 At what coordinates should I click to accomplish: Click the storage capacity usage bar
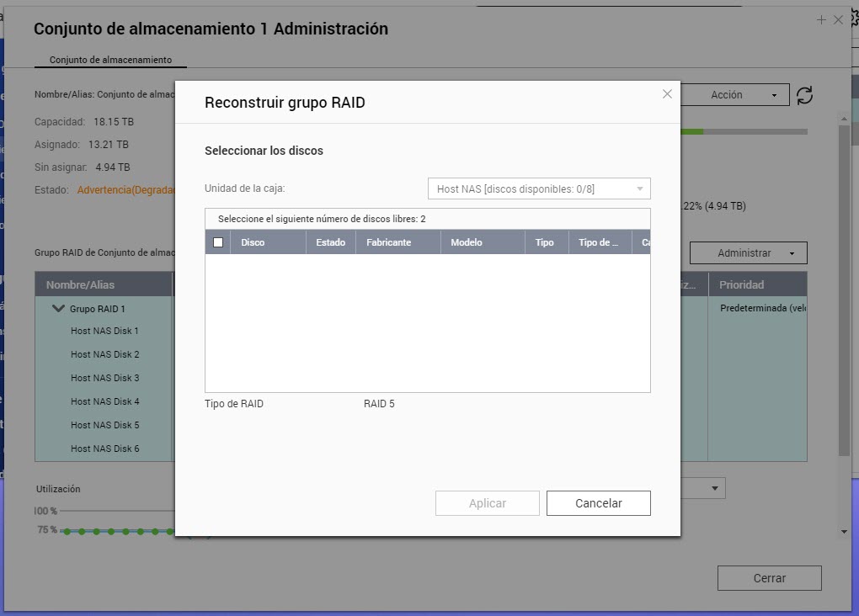744,132
